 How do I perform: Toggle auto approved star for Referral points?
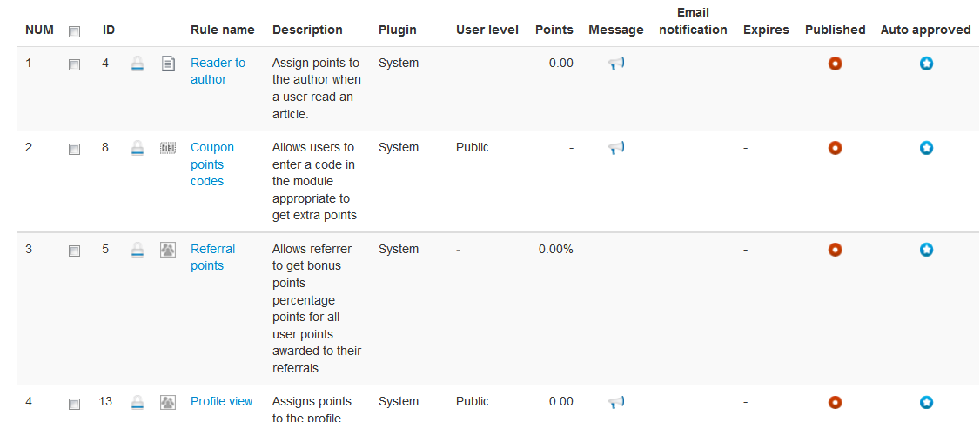coord(926,250)
